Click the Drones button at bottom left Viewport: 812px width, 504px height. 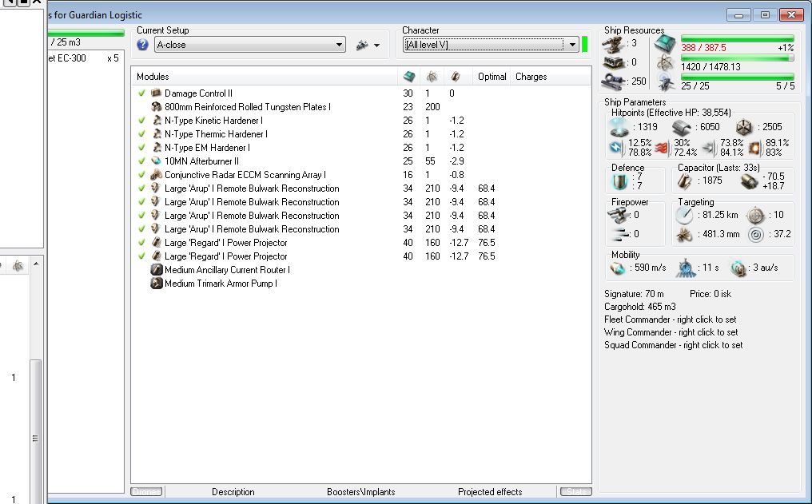(146, 491)
